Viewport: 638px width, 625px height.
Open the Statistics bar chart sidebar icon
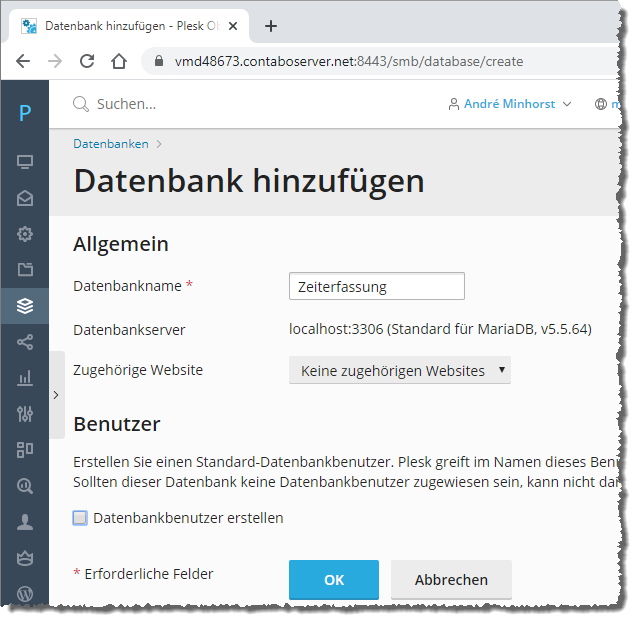[25, 378]
